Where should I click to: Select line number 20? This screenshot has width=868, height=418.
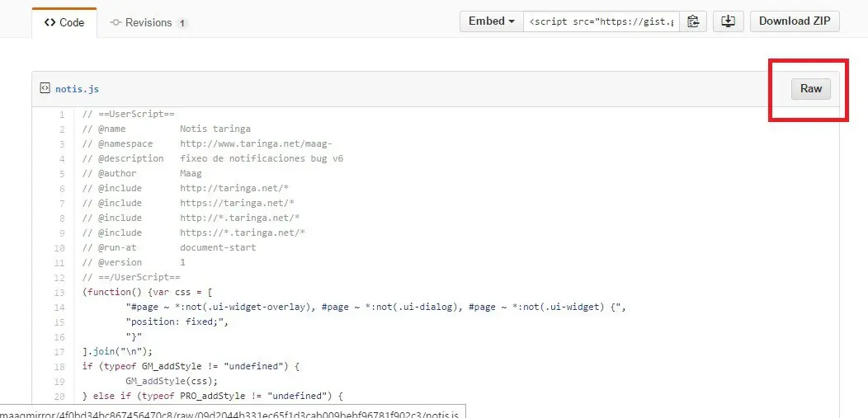click(59, 396)
